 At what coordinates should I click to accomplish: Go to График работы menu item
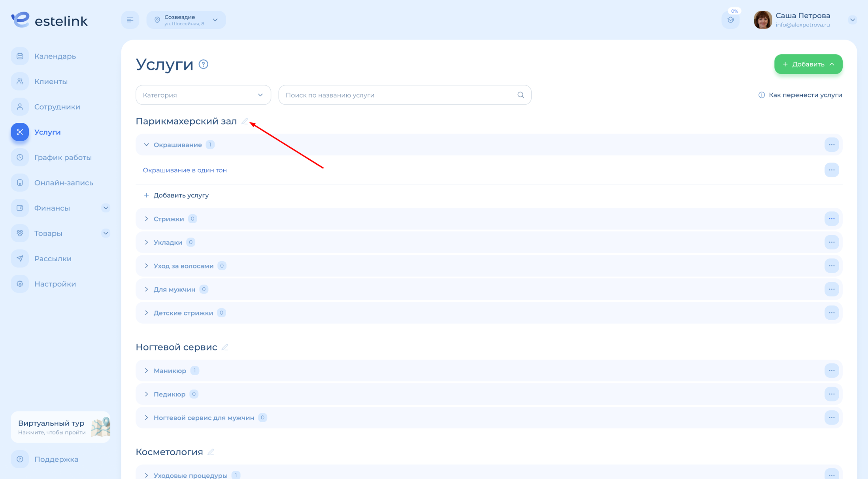[63, 157]
